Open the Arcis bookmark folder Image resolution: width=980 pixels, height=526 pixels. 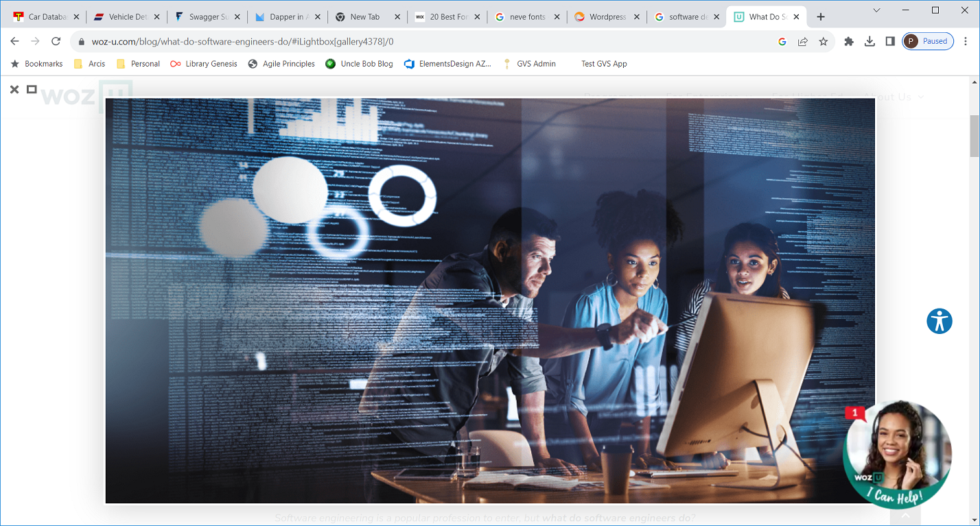[x=89, y=64]
